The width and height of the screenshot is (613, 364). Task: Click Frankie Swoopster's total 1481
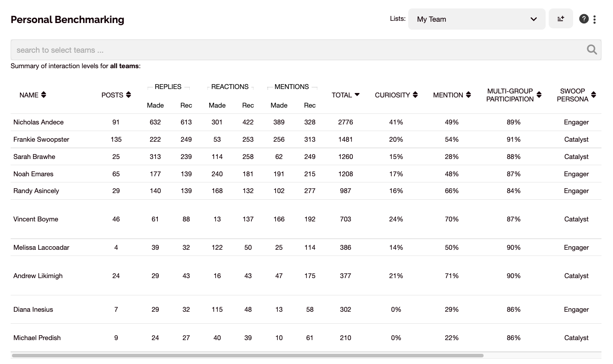coord(346,139)
